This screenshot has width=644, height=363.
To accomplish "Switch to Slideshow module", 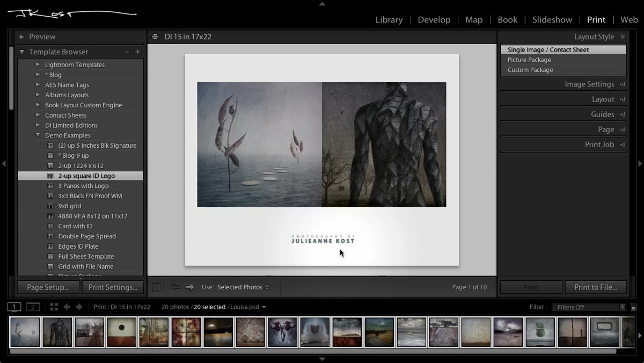I will point(552,20).
